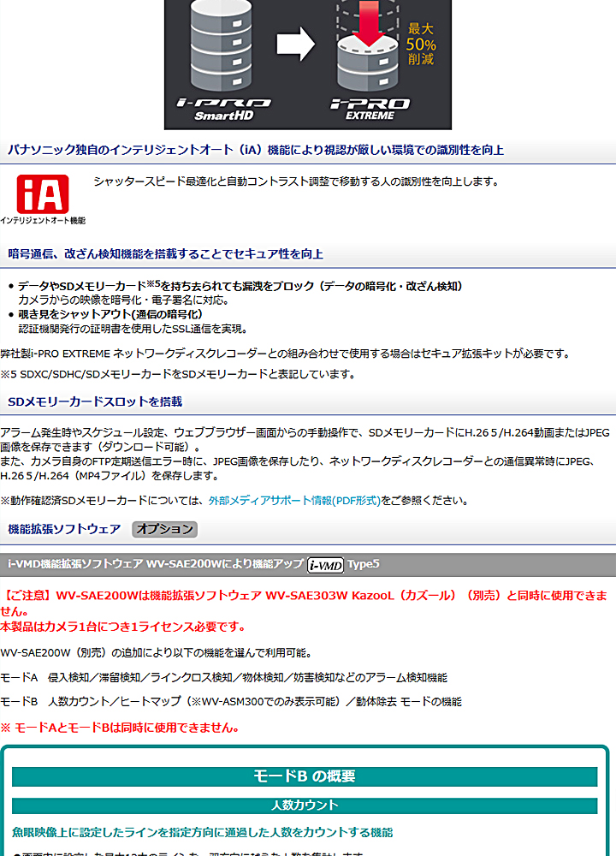
Task: Click the iA intelligent auto function logo
Action: tap(43, 199)
